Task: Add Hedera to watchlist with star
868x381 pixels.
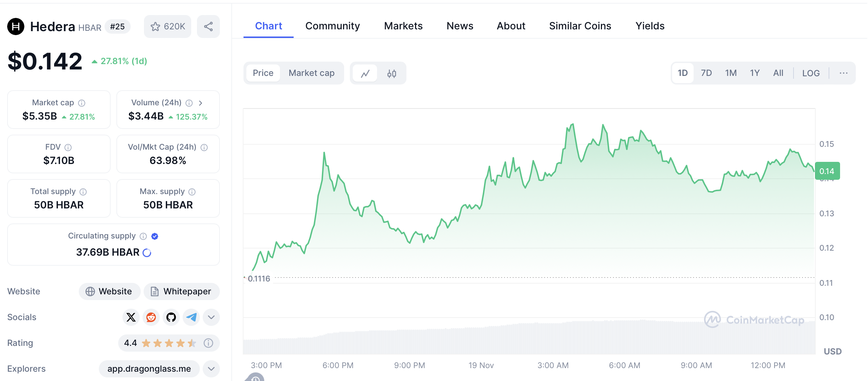Action: [x=167, y=26]
